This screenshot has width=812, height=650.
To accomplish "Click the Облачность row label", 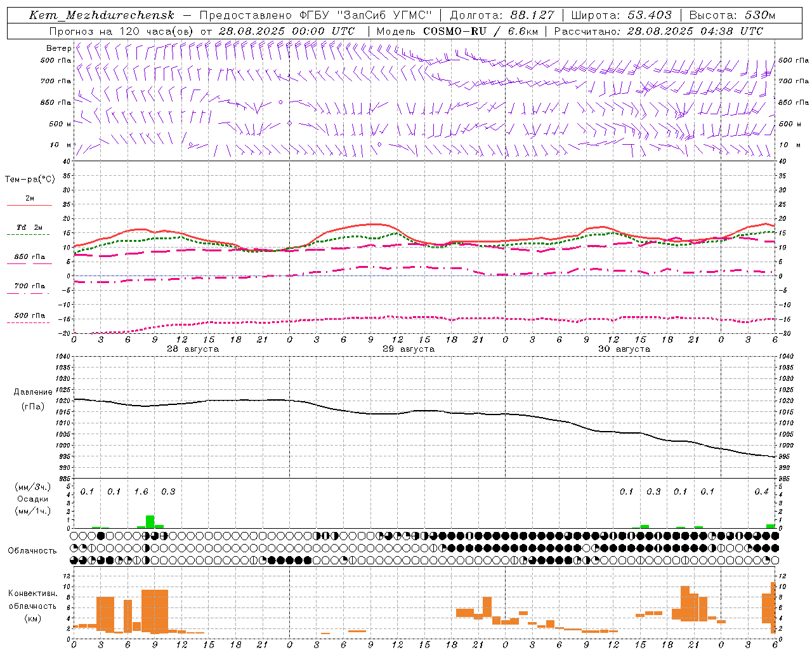I will coord(32,551).
